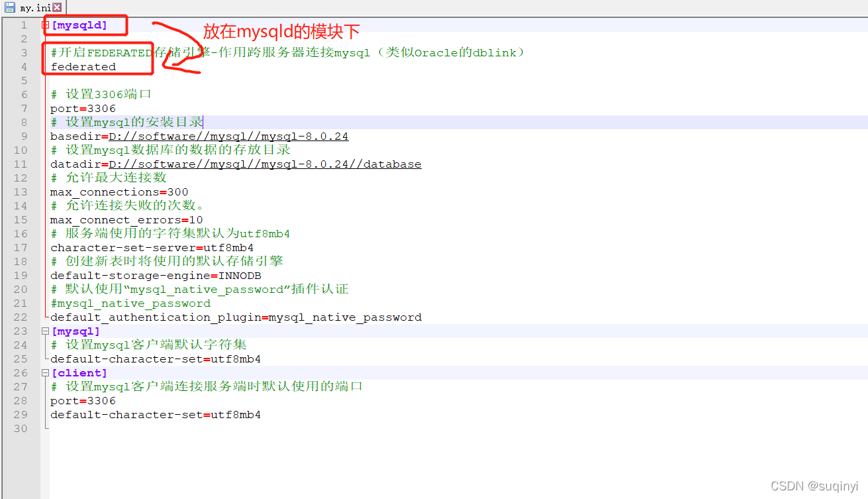Click the comment '# 设置mysql客户端默认字符集'

click(x=148, y=345)
